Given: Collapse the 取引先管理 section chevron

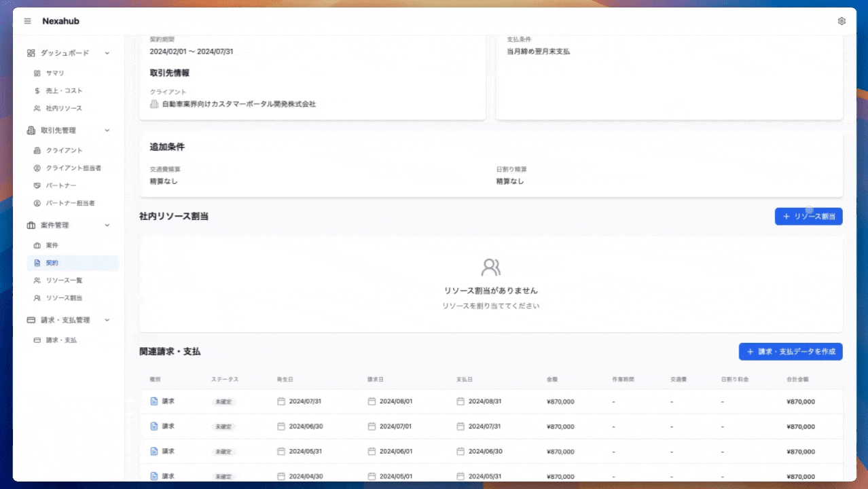Looking at the screenshot, I should coord(107,130).
